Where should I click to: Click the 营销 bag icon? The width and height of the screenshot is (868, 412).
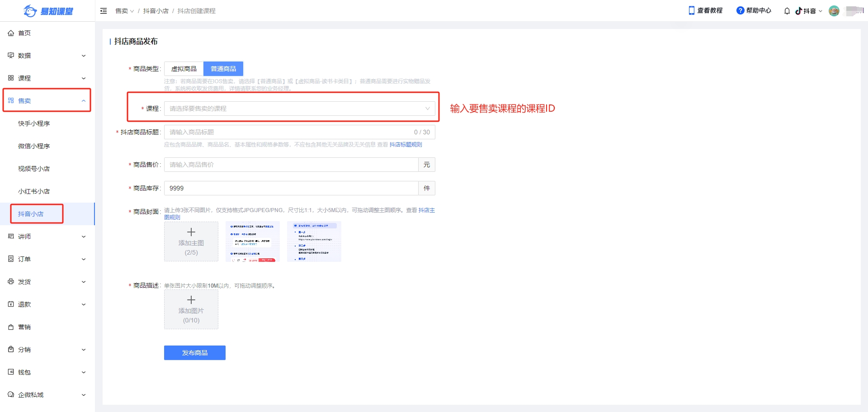(11, 327)
